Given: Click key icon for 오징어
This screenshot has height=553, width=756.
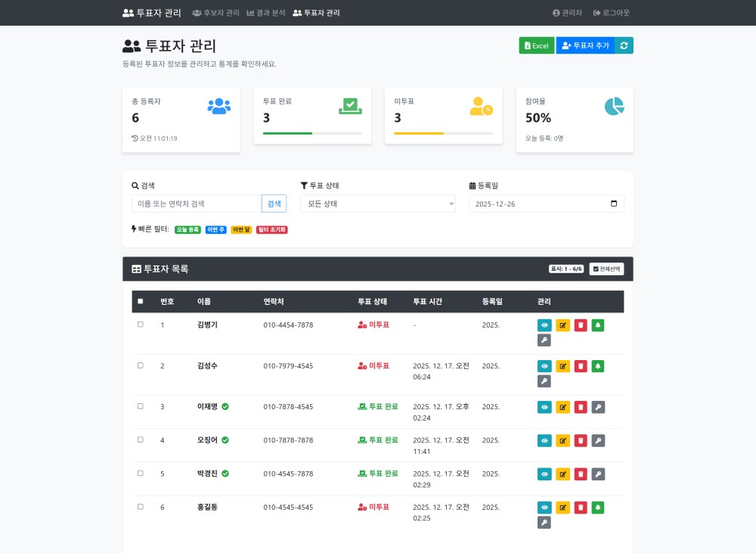Looking at the screenshot, I should tap(598, 440).
